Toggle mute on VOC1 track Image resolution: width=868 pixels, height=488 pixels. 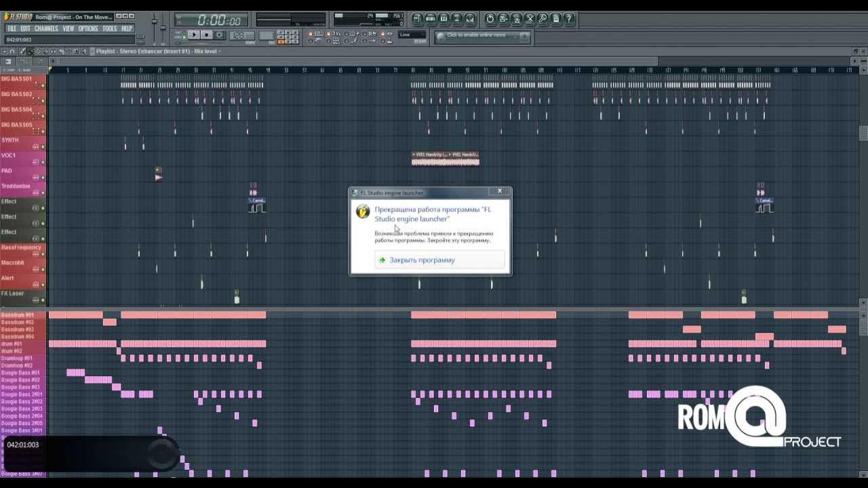[42, 162]
